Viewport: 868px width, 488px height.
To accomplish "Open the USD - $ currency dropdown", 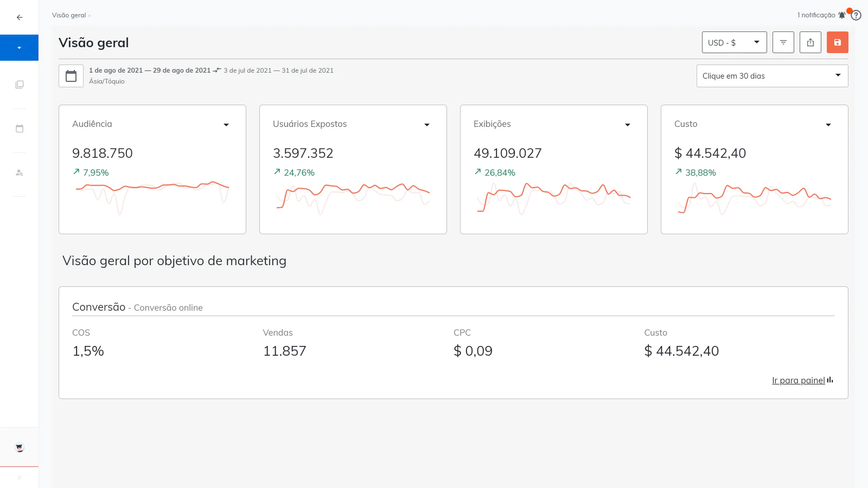I will click(734, 42).
